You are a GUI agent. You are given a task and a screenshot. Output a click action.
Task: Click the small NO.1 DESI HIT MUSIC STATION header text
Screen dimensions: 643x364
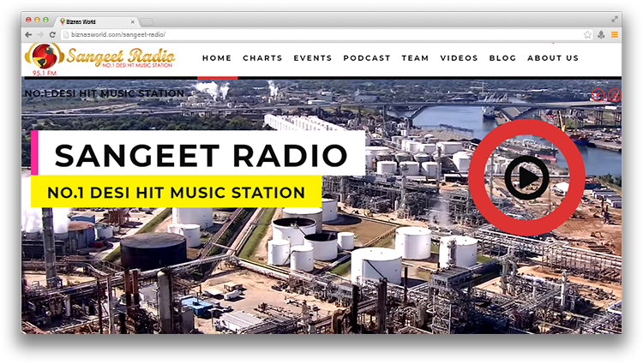pos(105,93)
